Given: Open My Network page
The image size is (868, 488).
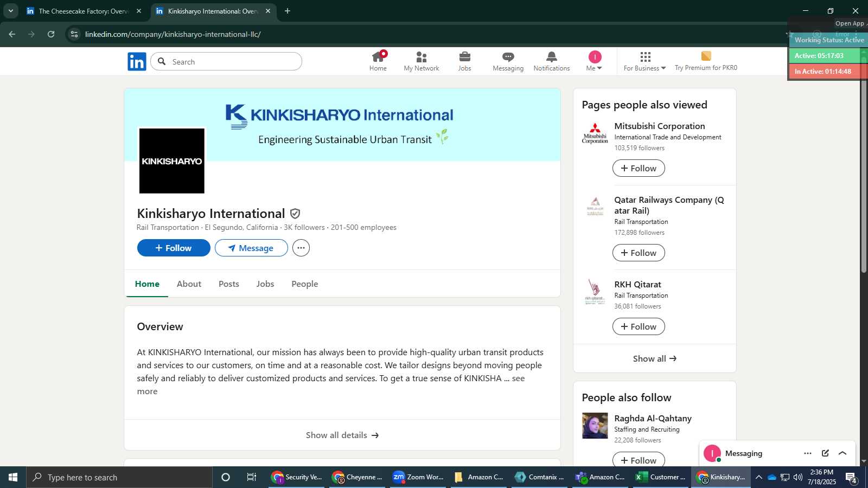Looking at the screenshot, I should pyautogui.click(x=422, y=61).
